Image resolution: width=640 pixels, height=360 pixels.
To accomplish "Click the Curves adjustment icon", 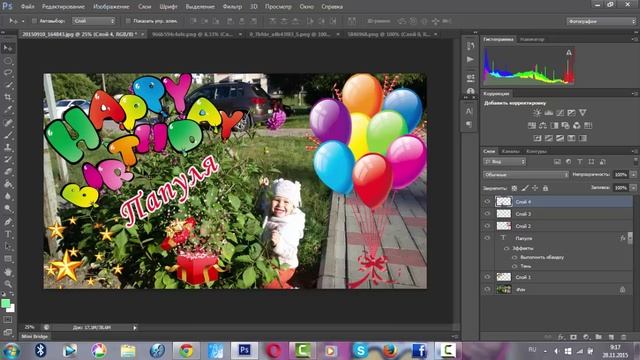I will pyautogui.click(x=560, y=113).
